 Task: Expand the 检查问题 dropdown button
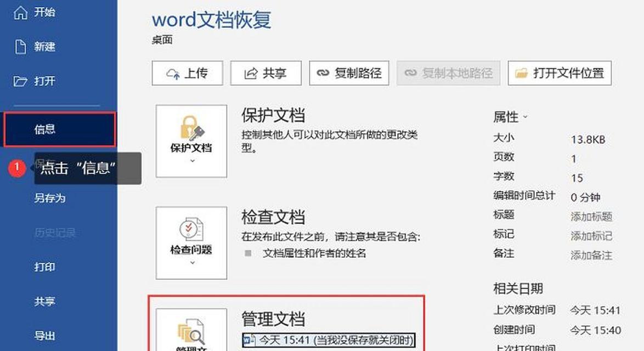click(191, 242)
